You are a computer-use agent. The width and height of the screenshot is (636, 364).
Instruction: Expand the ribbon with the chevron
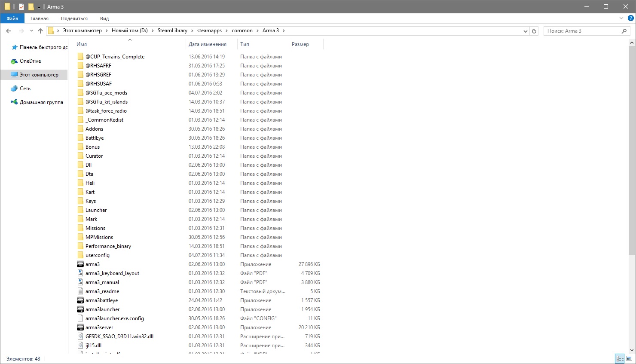click(x=621, y=18)
